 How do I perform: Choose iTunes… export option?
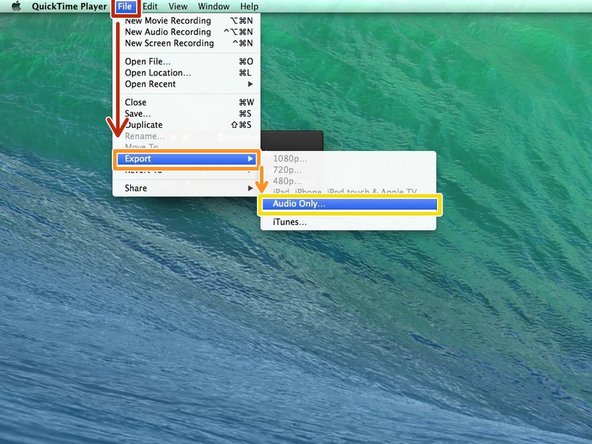[348, 222]
